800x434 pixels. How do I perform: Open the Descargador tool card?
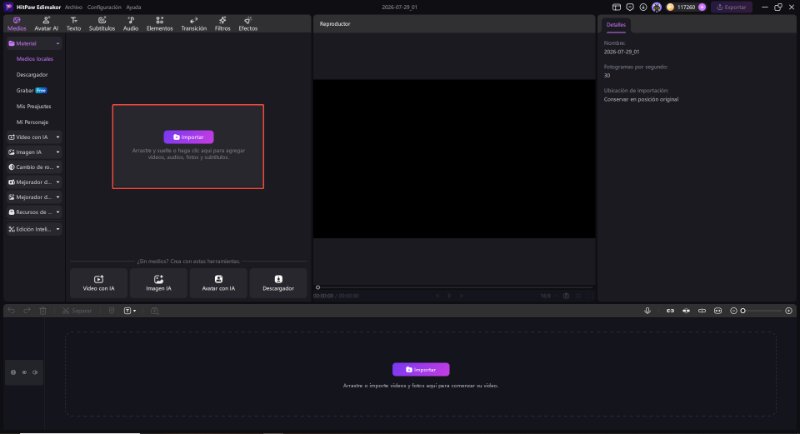pyautogui.click(x=278, y=283)
